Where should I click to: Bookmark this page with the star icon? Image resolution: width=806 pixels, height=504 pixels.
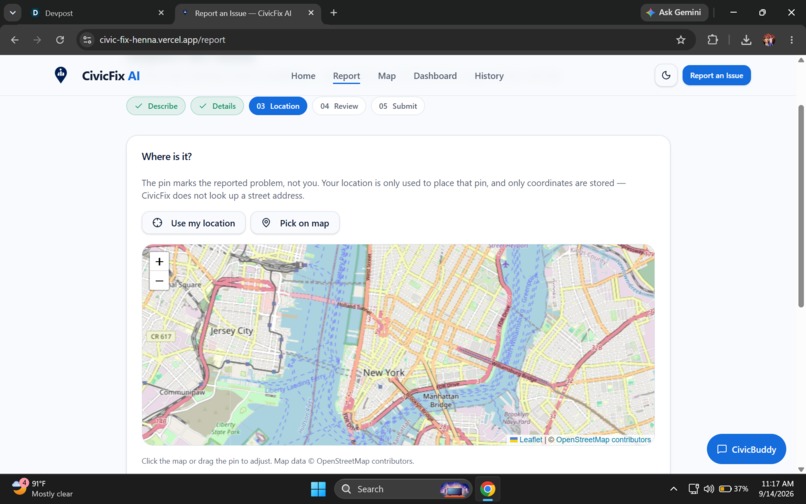pyautogui.click(x=681, y=40)
